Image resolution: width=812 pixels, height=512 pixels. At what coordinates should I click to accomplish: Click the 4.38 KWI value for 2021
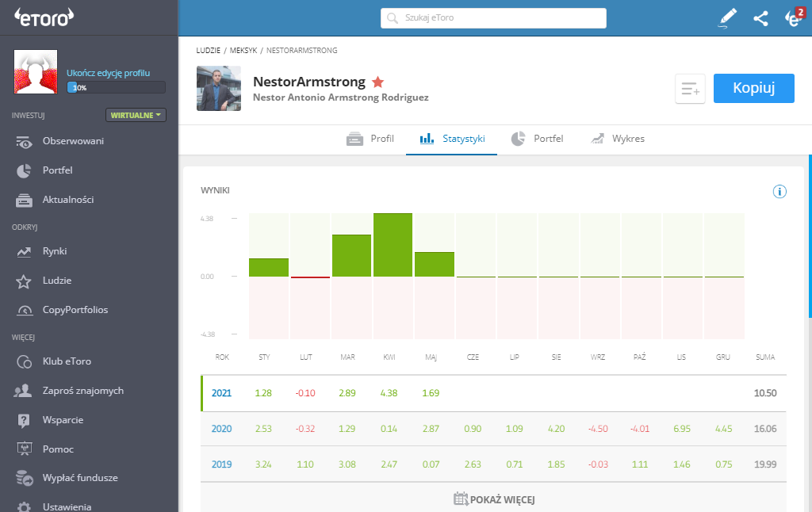pos(389,393)
